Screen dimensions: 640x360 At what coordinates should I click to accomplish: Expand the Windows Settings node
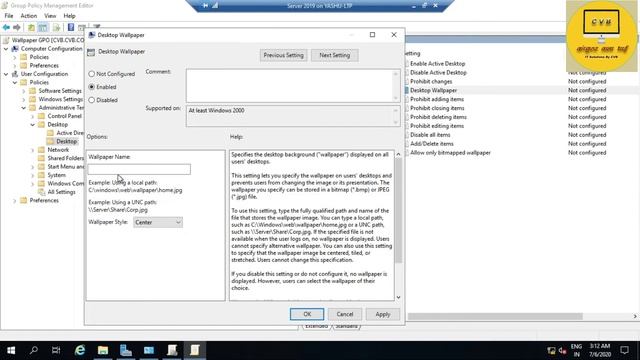click(24, 99)
